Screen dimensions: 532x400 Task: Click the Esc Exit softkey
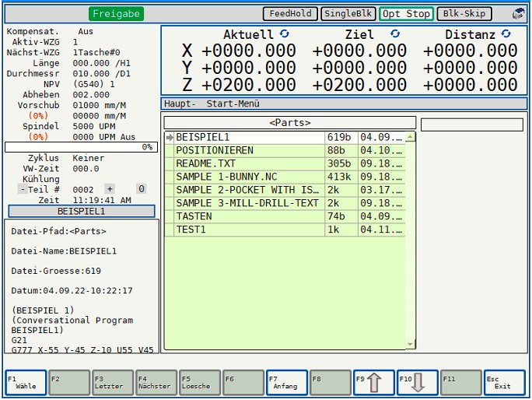click(x=505, y=382)
